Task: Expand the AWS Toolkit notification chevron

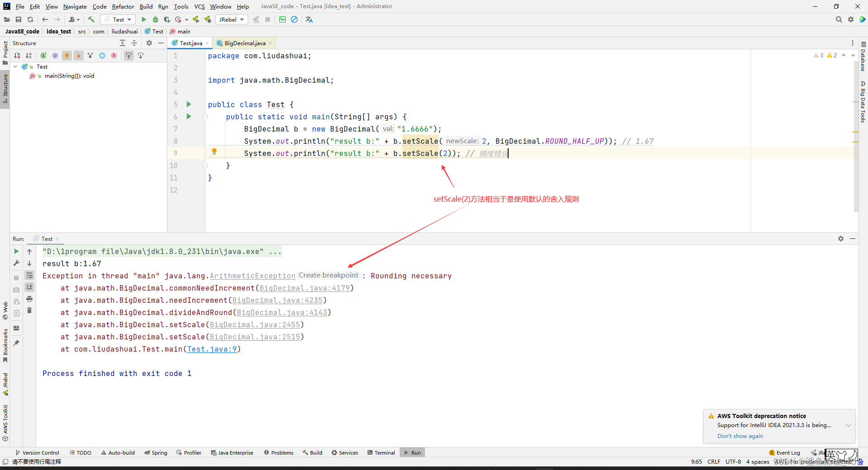Action: [849, 425]
